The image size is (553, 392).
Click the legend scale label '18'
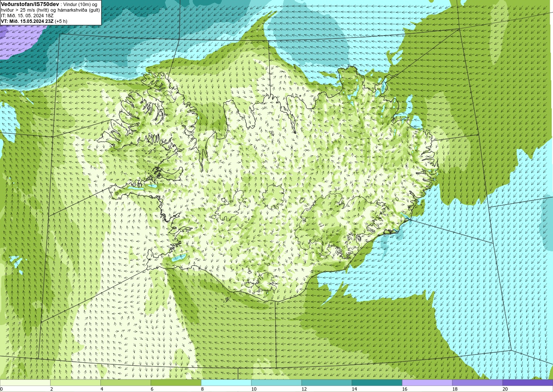(x=455, y=389)
